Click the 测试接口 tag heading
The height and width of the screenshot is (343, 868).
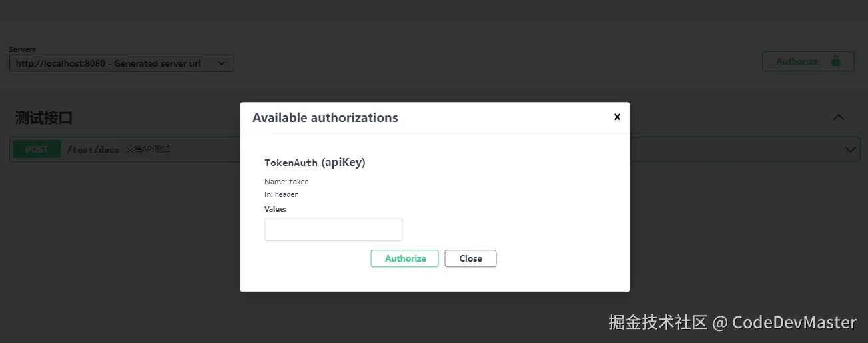(x=44, y=118)
